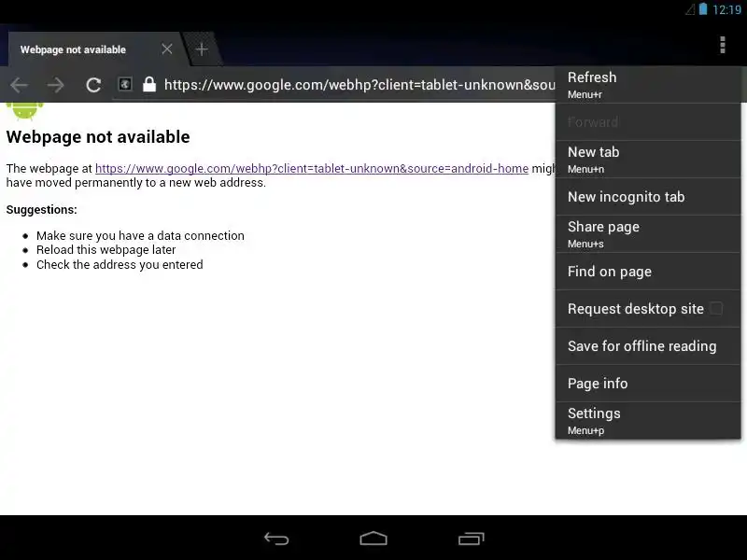Click the padlock security icon

(x=149, y=84)
